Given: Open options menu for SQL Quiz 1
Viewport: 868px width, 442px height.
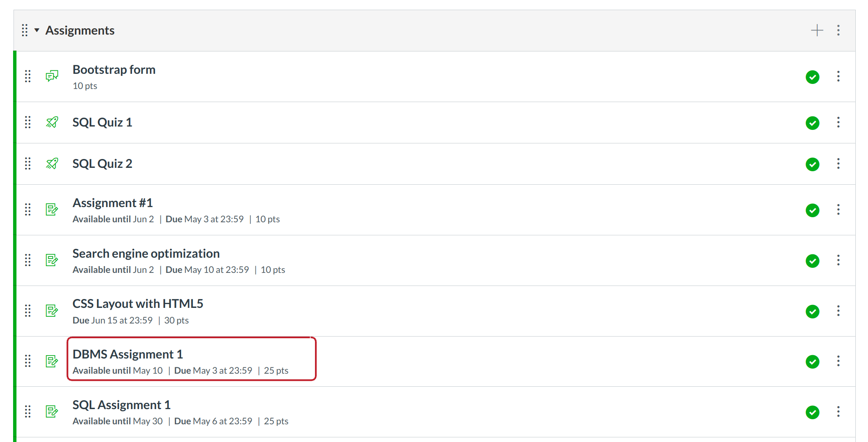Looking at the screenshot, I should 838,122.
